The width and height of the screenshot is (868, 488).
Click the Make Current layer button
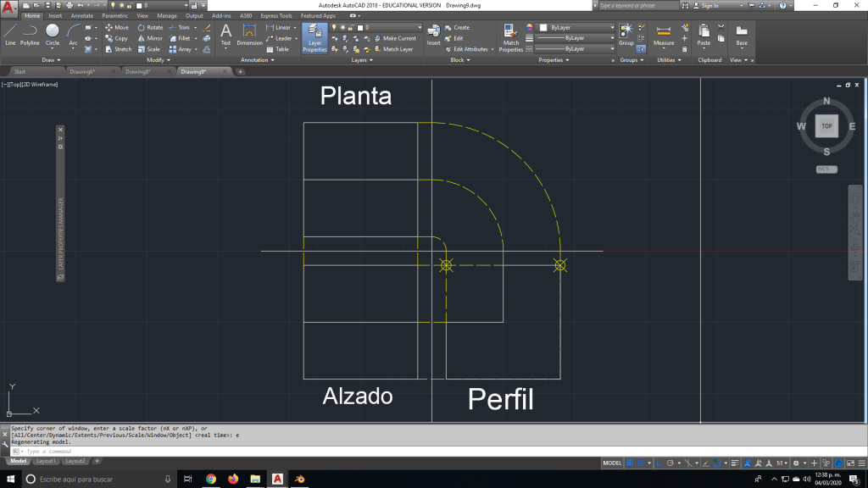[x=395, y=38]
